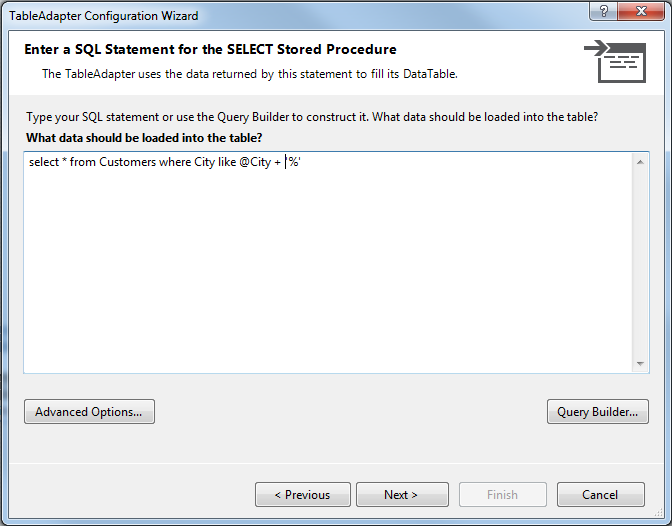Click the bold What data should be loaded label

[x=144, y=138]
